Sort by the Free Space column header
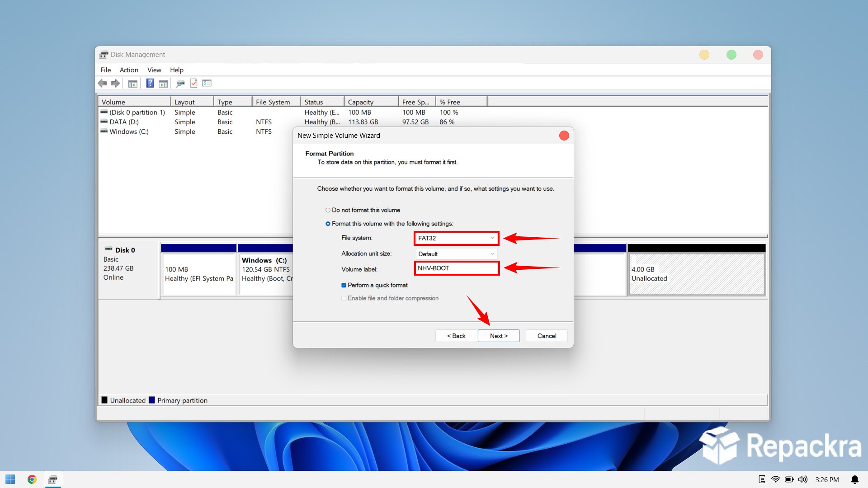Viewport: 868px width, 488px height. click(x=416, y=102)
